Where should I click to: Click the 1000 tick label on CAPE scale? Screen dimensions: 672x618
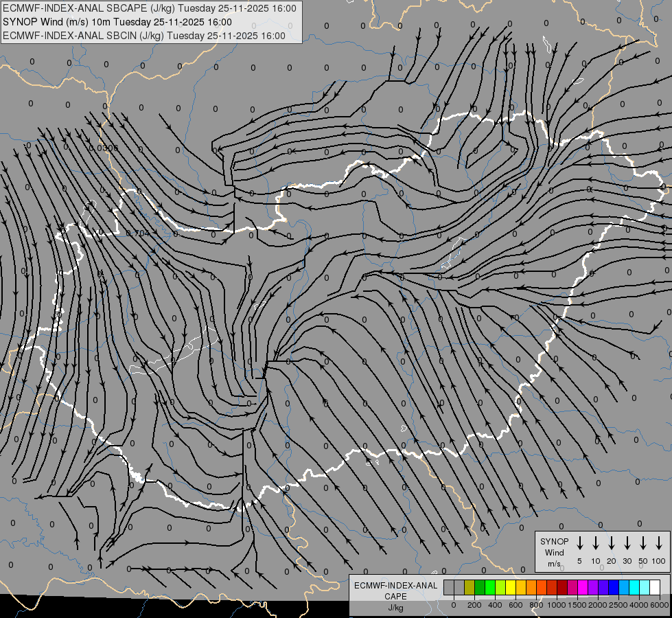pos(557,605)
